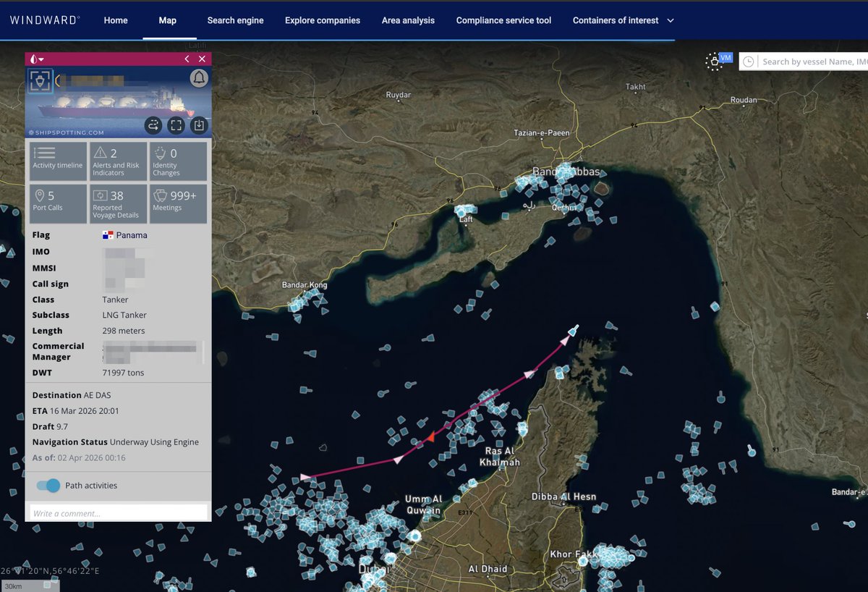This screenshot has height=592, width=868.
Task: Click the Dibba Al Hesn map label
Action: pos(563,496)
